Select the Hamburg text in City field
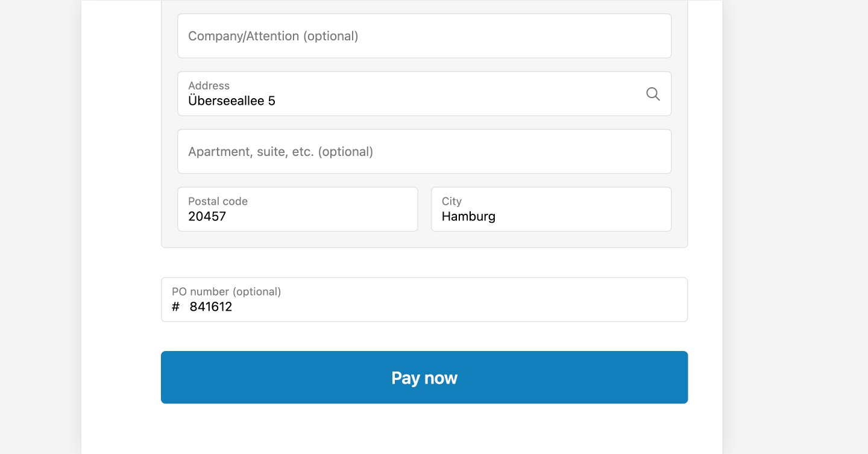 (x=468, y=216)
